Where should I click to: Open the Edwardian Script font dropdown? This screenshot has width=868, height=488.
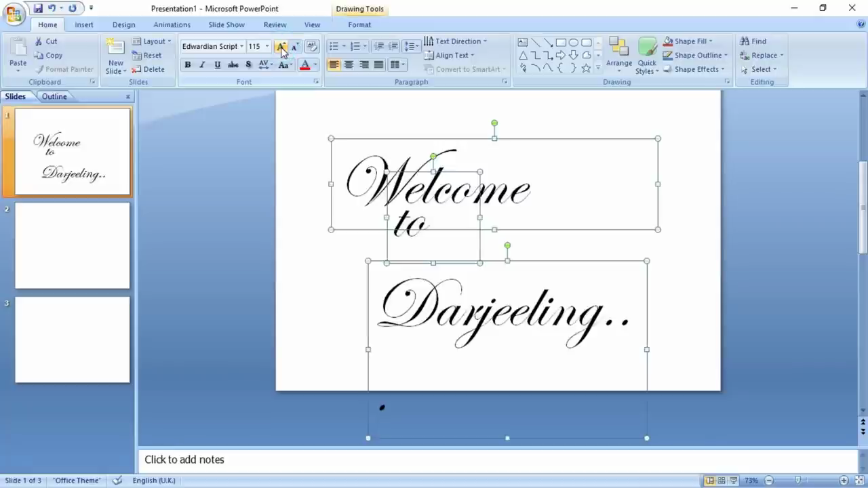(x=241, y=46)
